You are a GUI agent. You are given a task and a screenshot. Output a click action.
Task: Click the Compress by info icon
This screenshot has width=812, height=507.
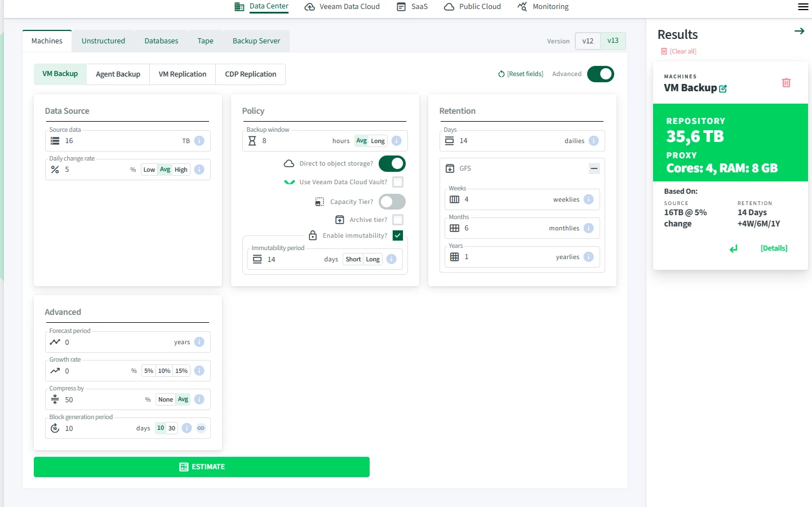point(199,399)
